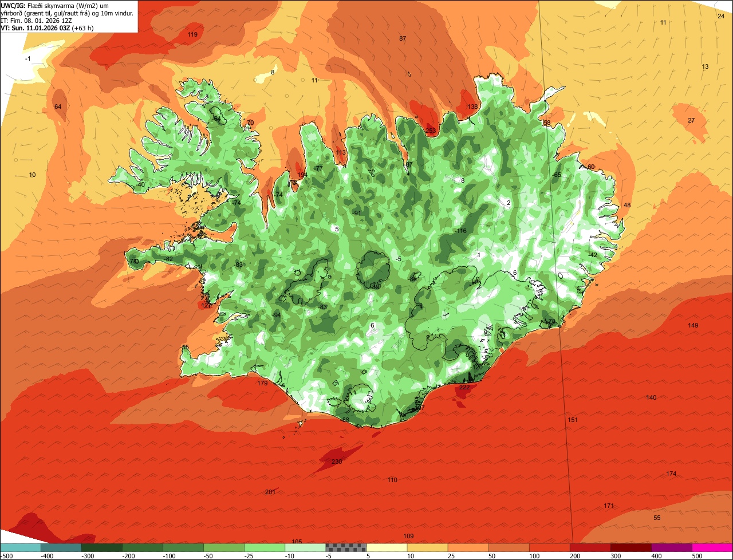Screen dimensions: 733x560
Task: Select the pale yellow legend swatch from 5 to 10
Action: pyautogui.click(x=387, y=547)
